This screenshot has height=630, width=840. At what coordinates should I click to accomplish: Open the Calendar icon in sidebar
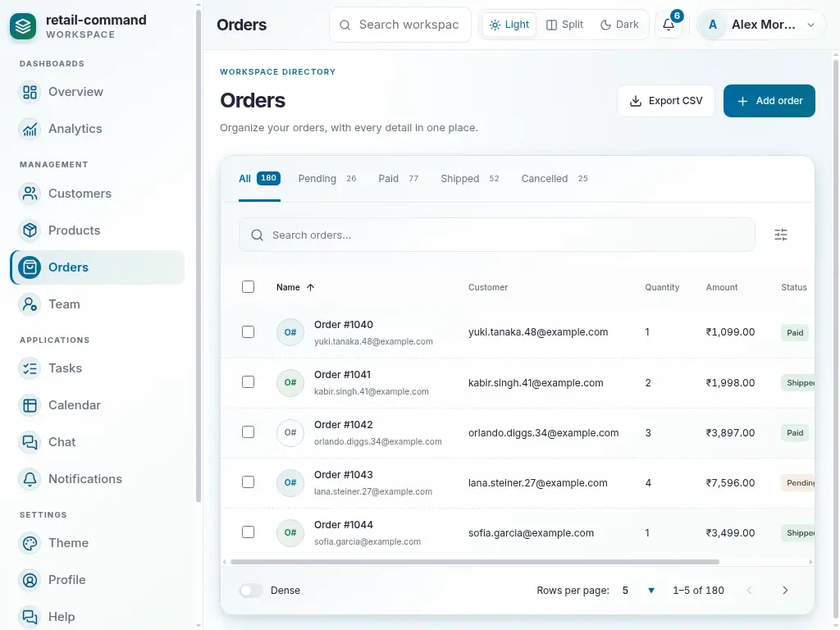(x=30, y=405)
